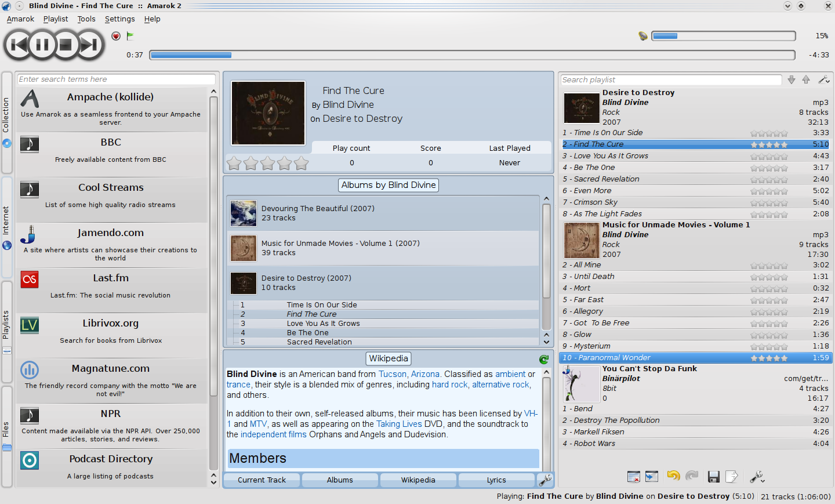Toggle the Wikipedia applet tab
Viewport: 835px width, 504px height.
pyautogui.click(x=418, y=480)
